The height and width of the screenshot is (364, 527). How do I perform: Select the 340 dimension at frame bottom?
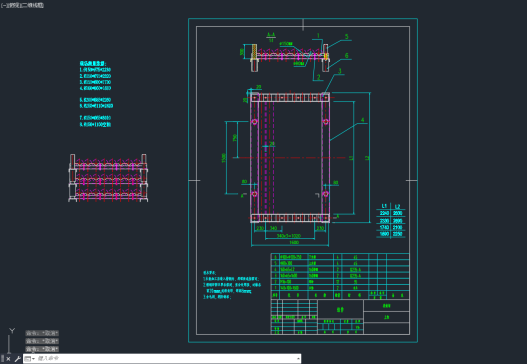click(273, 228)
